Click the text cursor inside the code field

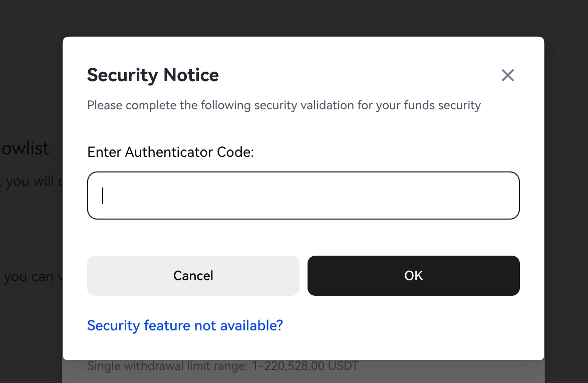click(103, 196)
